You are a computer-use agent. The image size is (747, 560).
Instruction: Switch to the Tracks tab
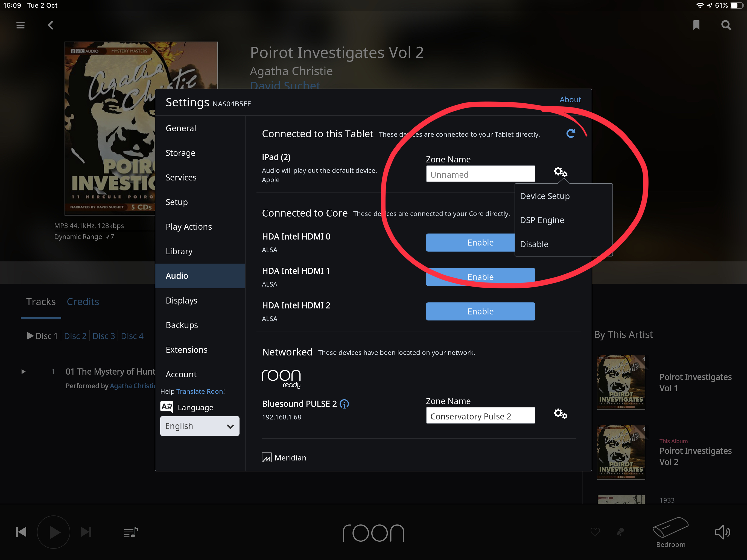(41, 302)
